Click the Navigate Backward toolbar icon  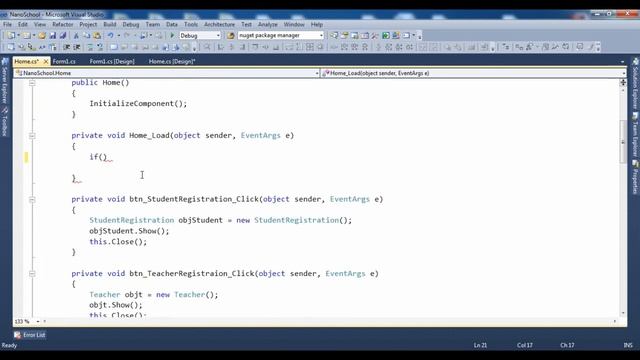144,36
